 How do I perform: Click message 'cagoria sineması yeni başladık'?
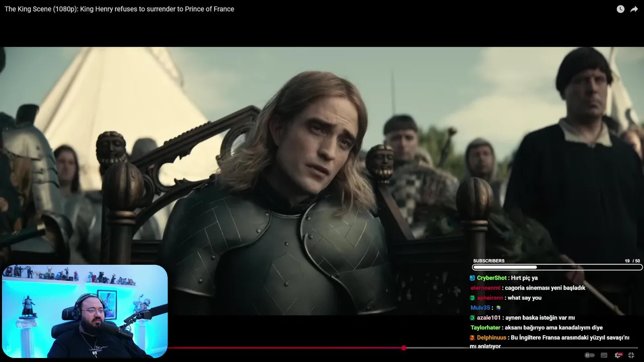tap(545, 288)
